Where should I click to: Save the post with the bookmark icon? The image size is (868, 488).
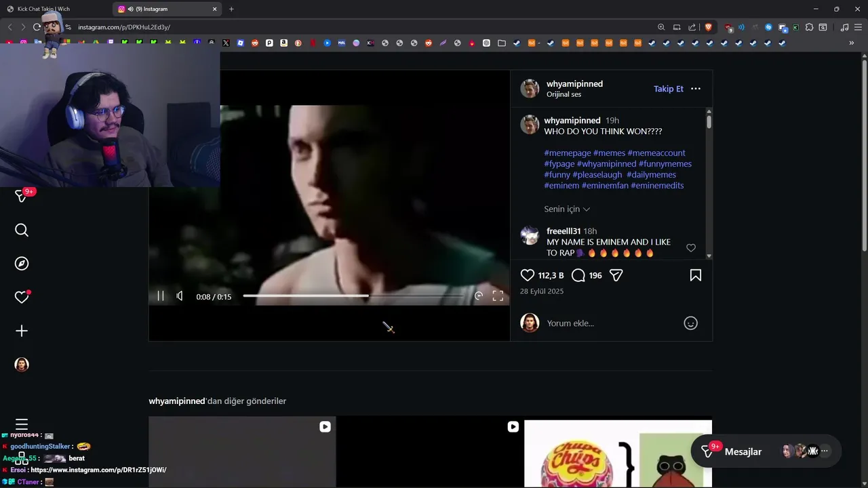[696, 275]
